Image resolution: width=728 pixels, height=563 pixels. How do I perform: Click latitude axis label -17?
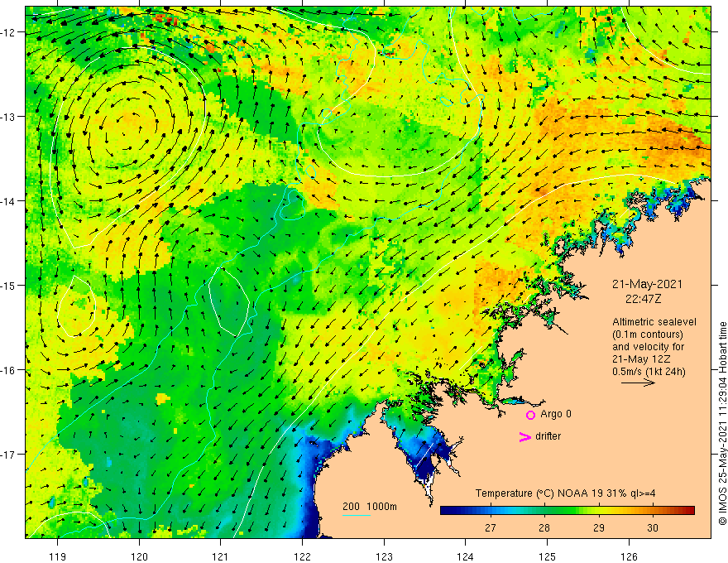point(7,455)
